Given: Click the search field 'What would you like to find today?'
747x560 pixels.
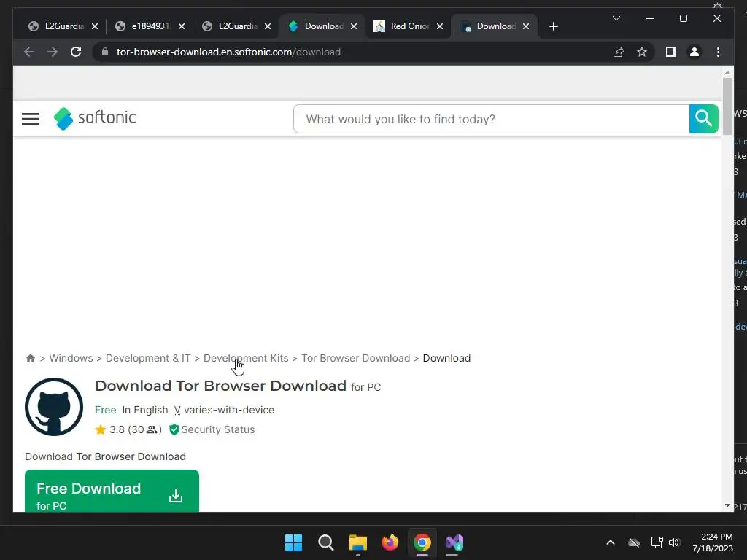Looking at the screenshot, I should click(x=491, y=119).
